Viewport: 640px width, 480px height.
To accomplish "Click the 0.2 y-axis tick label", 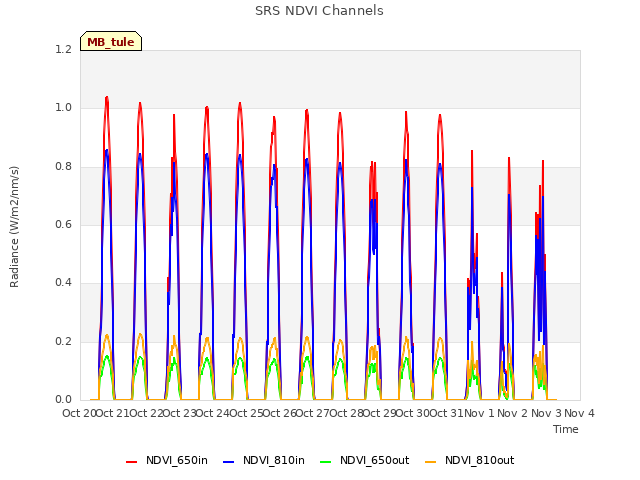I will (x=63, y=341).
